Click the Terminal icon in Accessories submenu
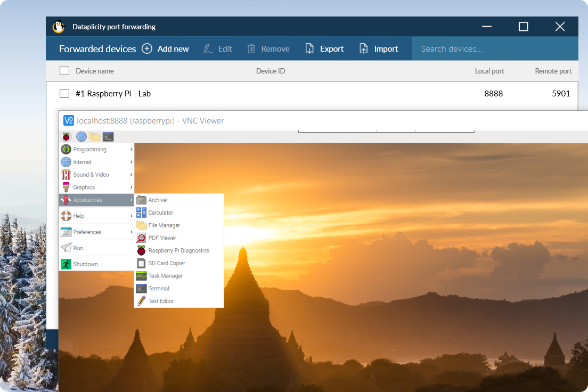 (x=141, y=289)
